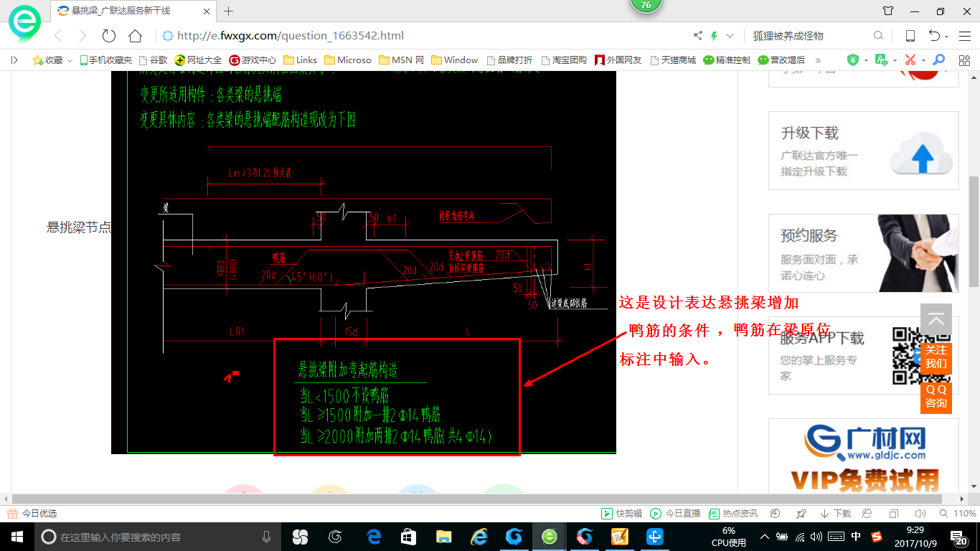The width and height of the screenshot is (980, 551).
Task: Close the 悬挑梁 tab
Action: click(207, 11)
